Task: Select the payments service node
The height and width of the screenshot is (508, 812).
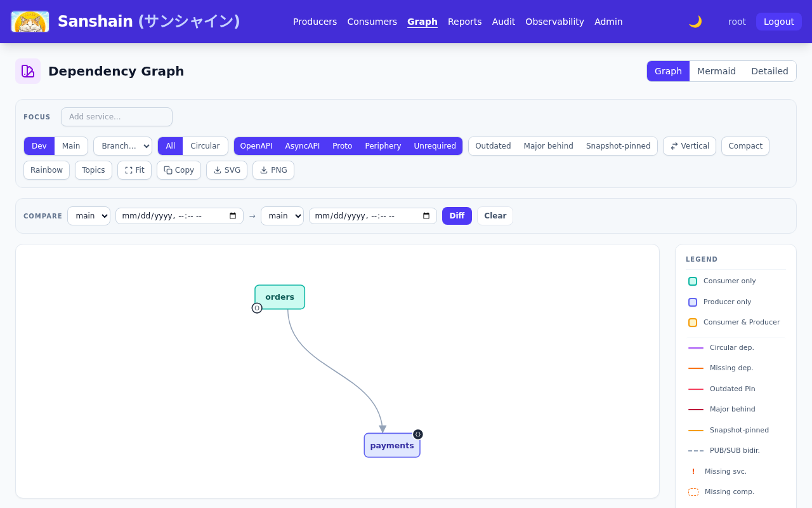Action: click(x=392, y=445)
